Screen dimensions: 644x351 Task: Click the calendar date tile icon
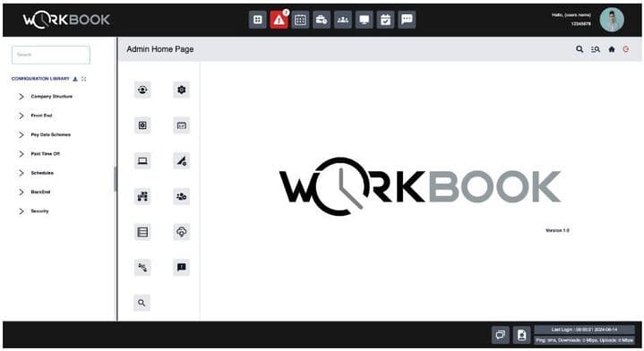click(x=182, y=125)
